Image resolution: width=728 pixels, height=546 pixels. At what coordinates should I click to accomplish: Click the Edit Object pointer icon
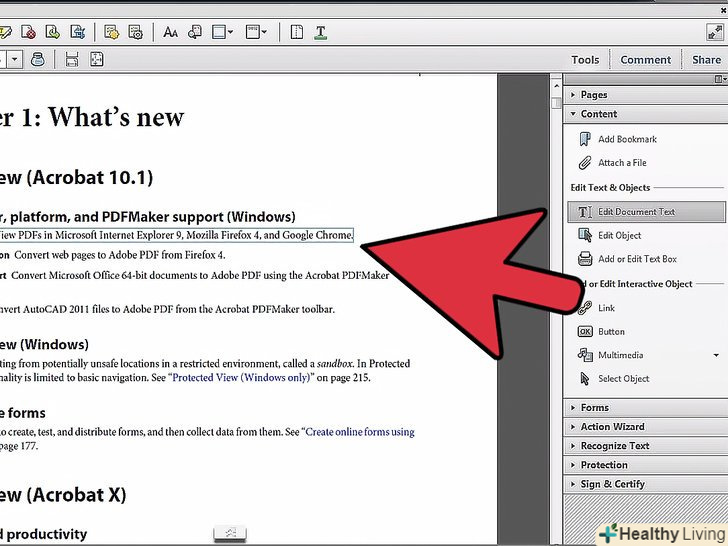(585, 235)
